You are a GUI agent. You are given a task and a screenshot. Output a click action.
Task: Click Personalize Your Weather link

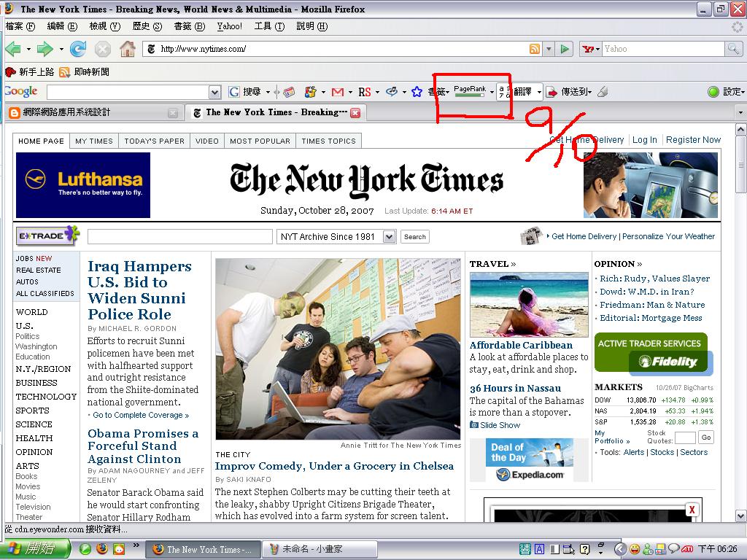click(668, 236)
